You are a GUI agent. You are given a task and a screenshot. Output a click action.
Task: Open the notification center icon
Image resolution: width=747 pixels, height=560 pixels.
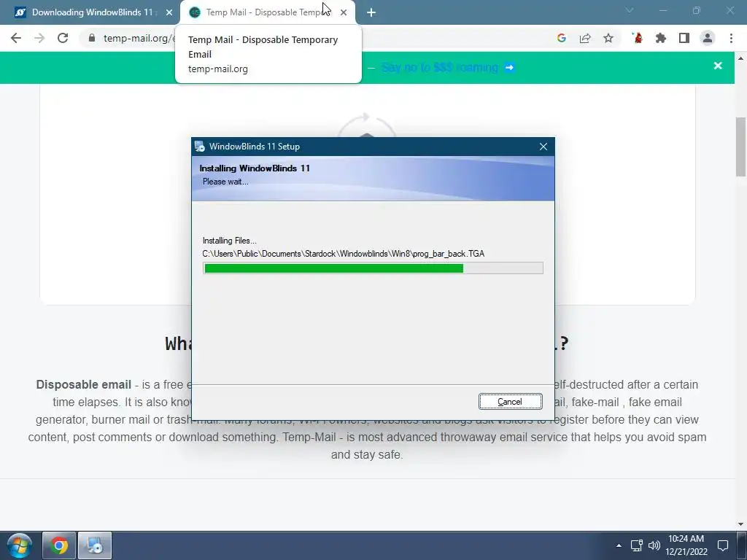723,545
